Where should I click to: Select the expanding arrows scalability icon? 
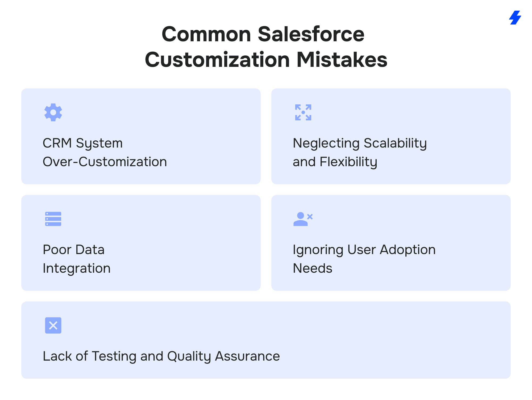303,112
